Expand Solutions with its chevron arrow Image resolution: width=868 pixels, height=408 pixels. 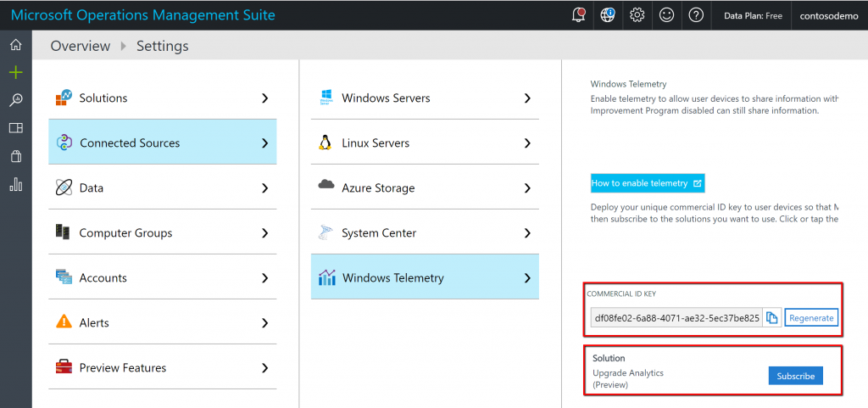tap(265, 98)
